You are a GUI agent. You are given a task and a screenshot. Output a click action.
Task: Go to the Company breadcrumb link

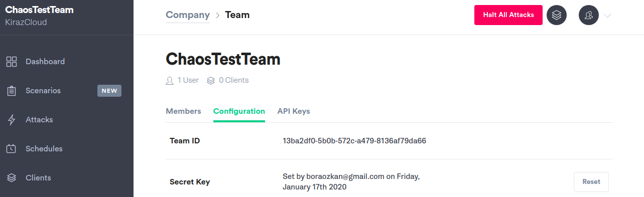(188, 15)
